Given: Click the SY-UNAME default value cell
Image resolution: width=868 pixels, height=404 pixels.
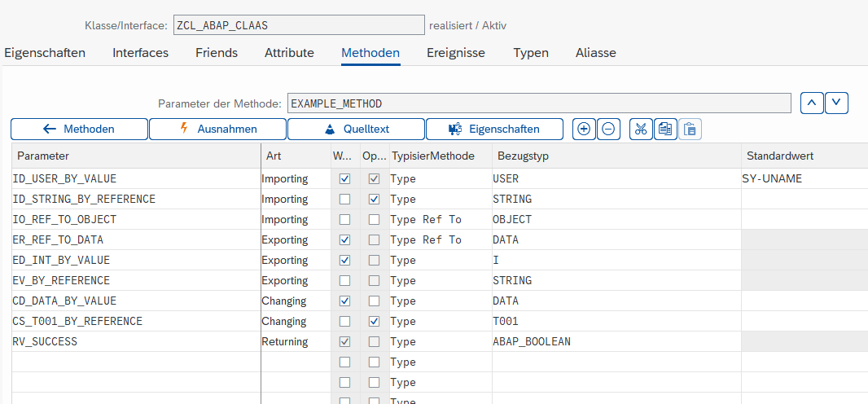Looking at the screenshot, I should pyautogui.click(x=804, y=178).
